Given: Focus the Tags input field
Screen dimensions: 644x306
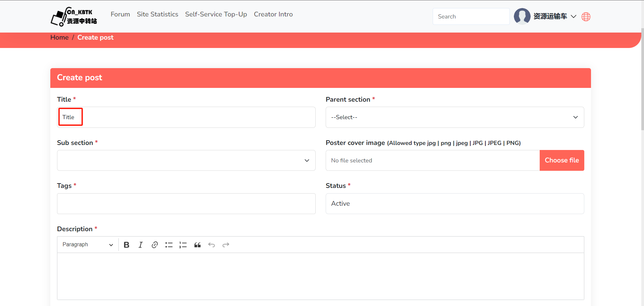Looking at the screenshot, I should pyautogui.click(x=186, y=204).
